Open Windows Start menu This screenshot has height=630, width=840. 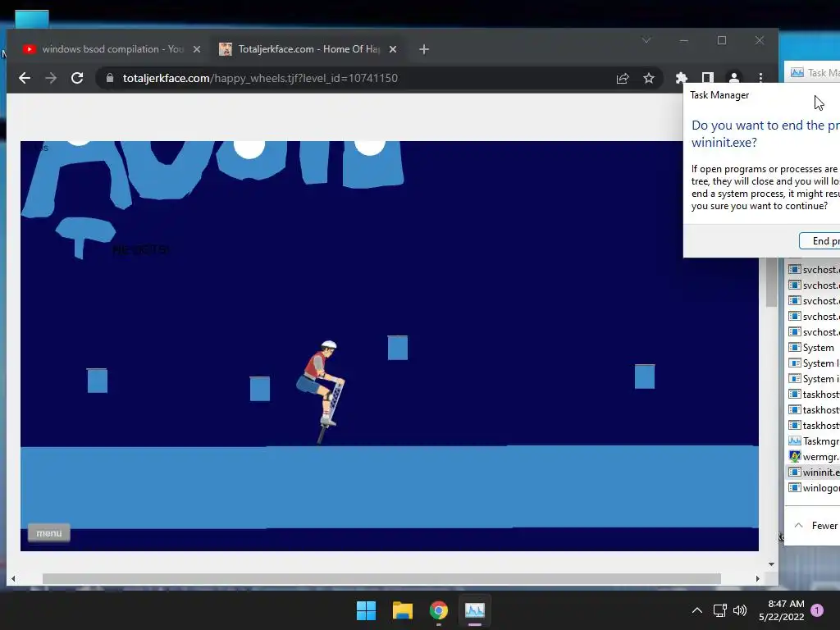point(367,610)
